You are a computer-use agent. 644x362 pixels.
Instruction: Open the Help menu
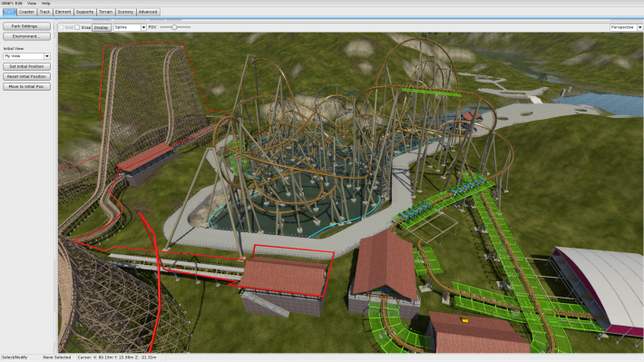(x=45, y=4)
